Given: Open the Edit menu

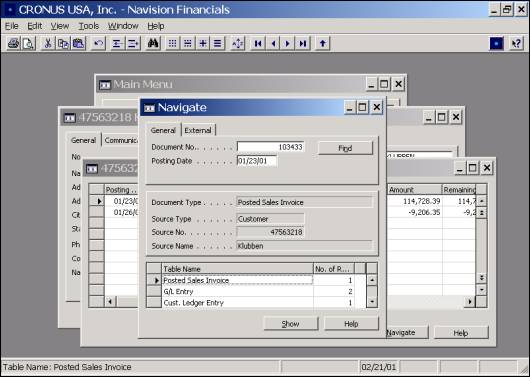Looking at the screenshot, I should tap(35, 26).
